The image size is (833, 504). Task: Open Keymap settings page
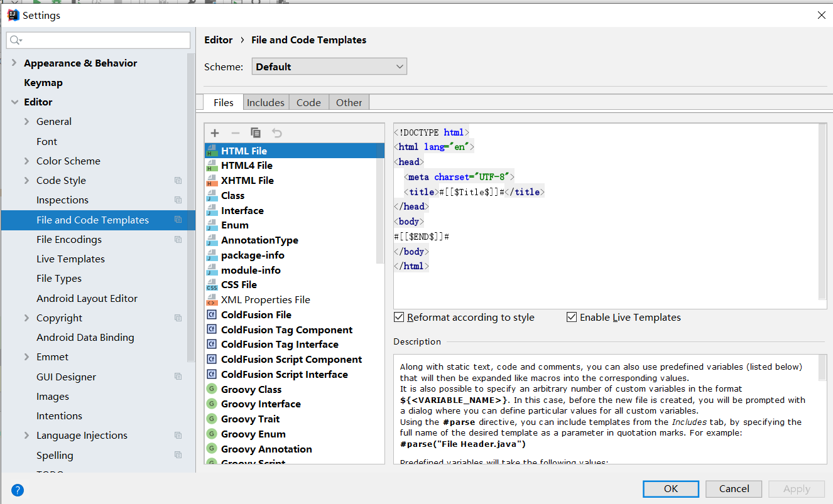(43, 83)
